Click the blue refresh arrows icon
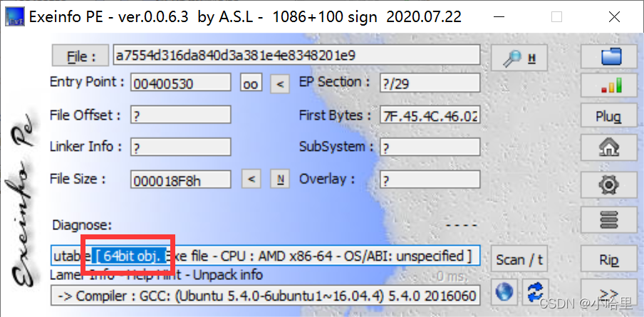Viewport: 644px width, 317px height. coord(535,291)
